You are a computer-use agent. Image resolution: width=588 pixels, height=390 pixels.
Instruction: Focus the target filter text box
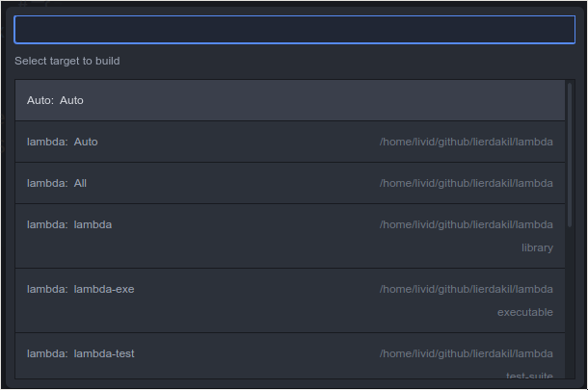click(294, 30)
